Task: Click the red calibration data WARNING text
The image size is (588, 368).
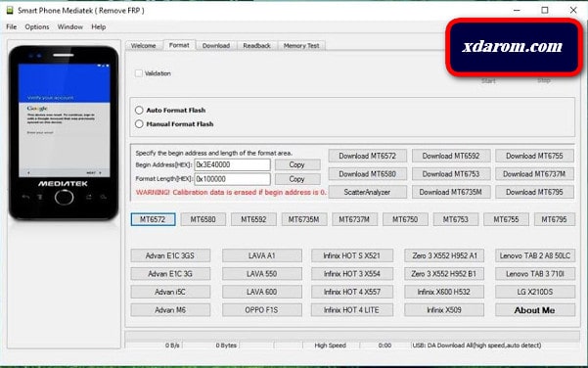Action: point(231,193)
